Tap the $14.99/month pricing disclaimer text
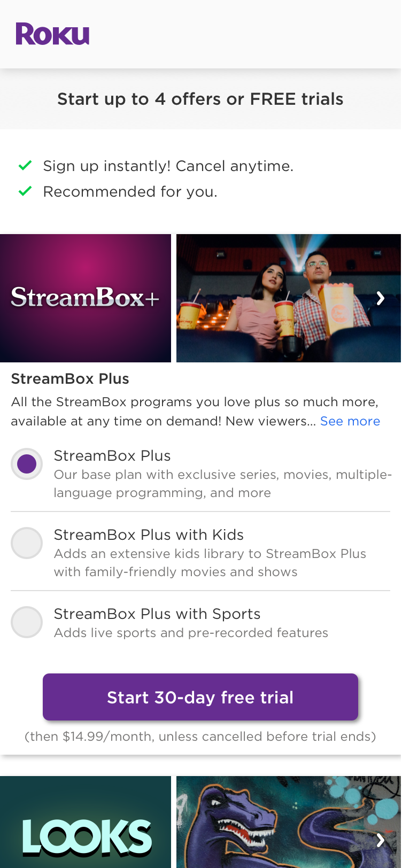 tap(200, 737)
